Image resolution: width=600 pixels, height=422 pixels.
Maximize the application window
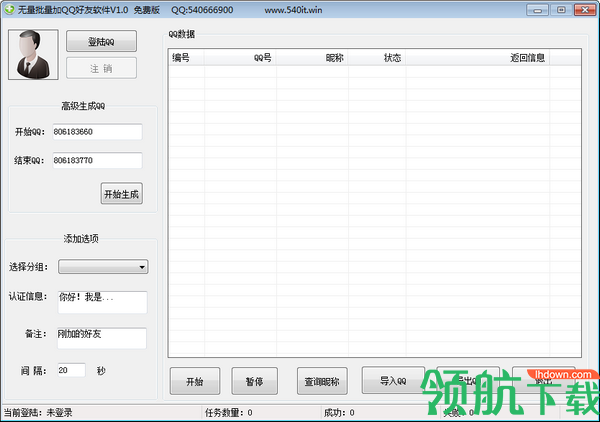click(561, 10)
